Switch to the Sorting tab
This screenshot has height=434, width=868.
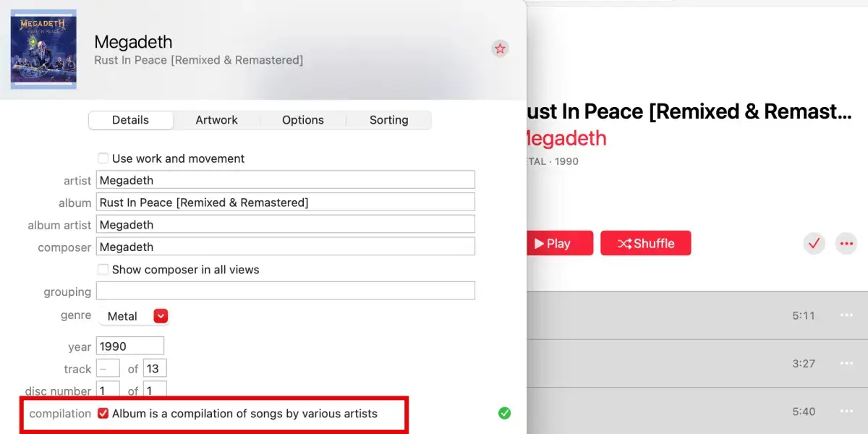[389, 120]
